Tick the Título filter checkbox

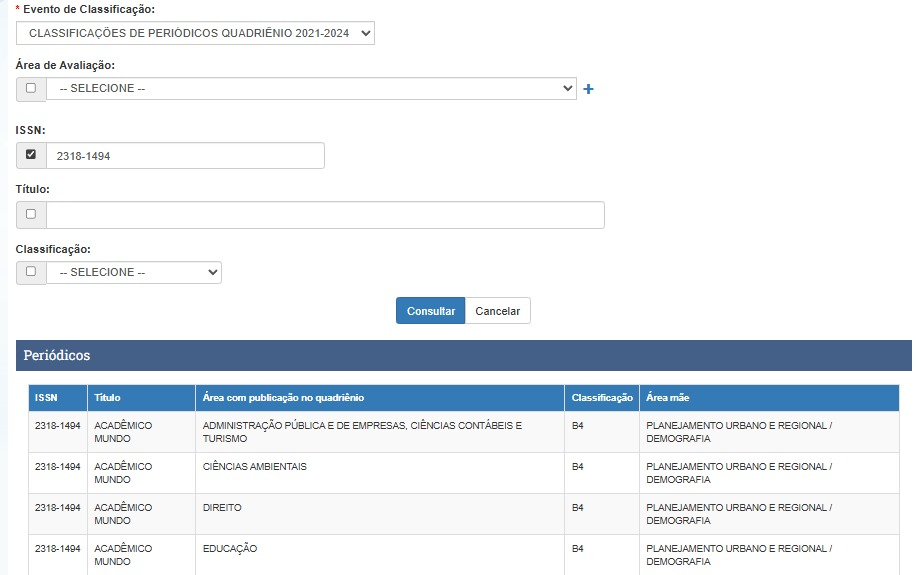[x=30, y=214]
